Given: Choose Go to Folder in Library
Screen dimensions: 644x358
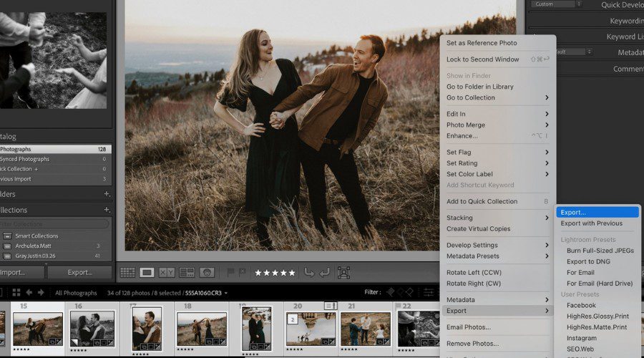Looking at the screenshot, I should [x=498, y=87].
